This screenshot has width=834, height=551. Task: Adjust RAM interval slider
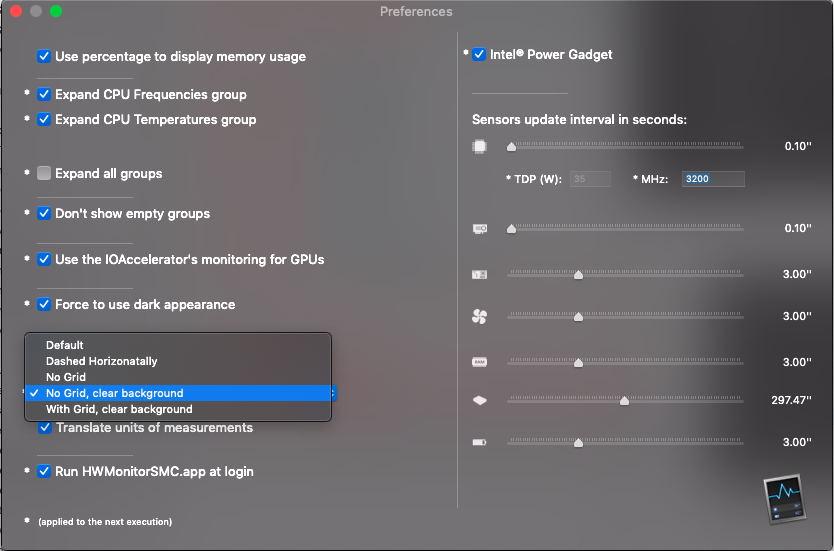click(578, 362)
